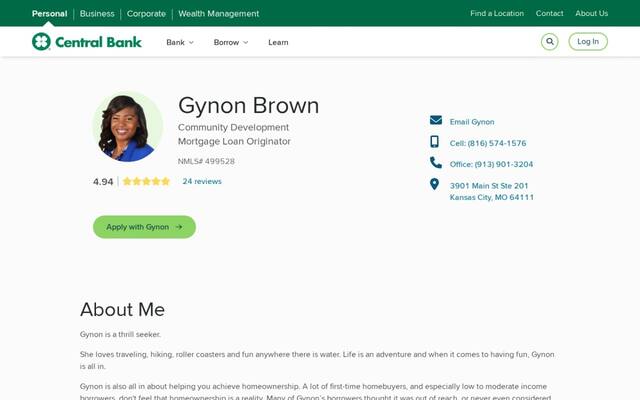The image size is (640, 400).
Task: Click the About Me heading
Action: tap(122, 309)
